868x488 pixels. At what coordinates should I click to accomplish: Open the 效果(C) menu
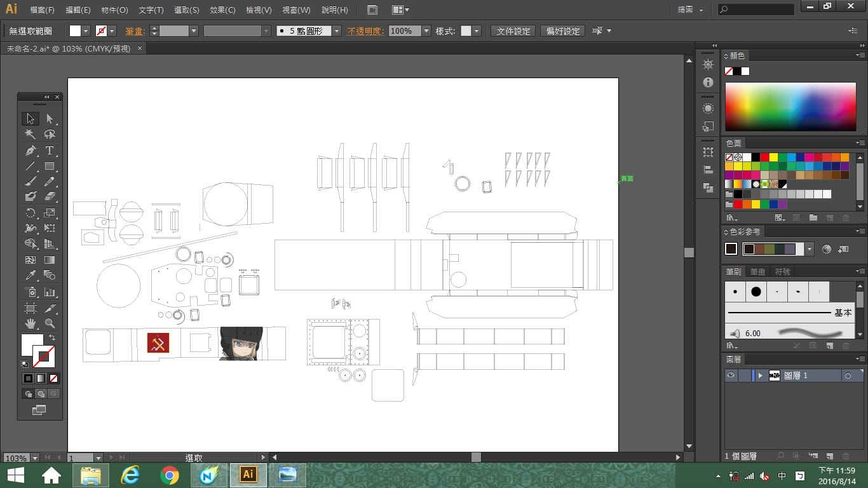(x=222, y=10)
